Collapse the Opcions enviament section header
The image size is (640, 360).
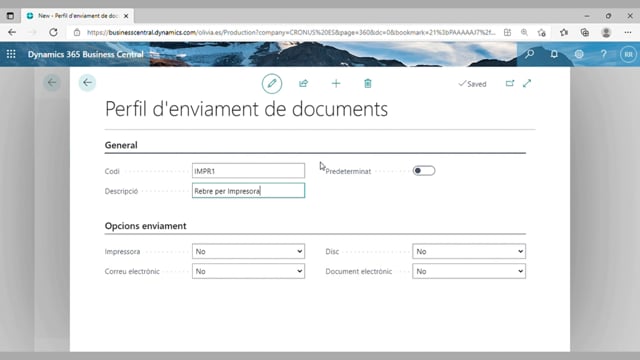[145, 226]
